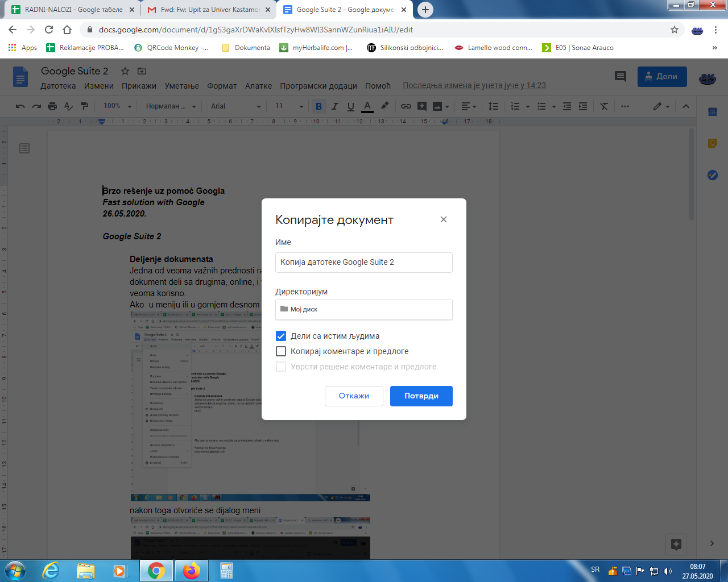This screenshot has height=582, width=728.
Task: Click the Bulleted list icon
Action: point(541,106)
